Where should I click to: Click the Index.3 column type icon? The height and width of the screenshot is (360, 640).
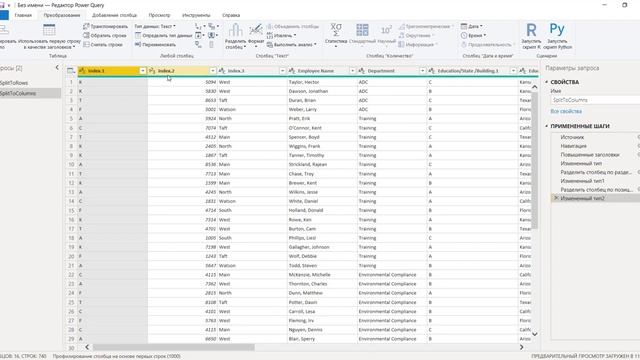pos(222,71)
